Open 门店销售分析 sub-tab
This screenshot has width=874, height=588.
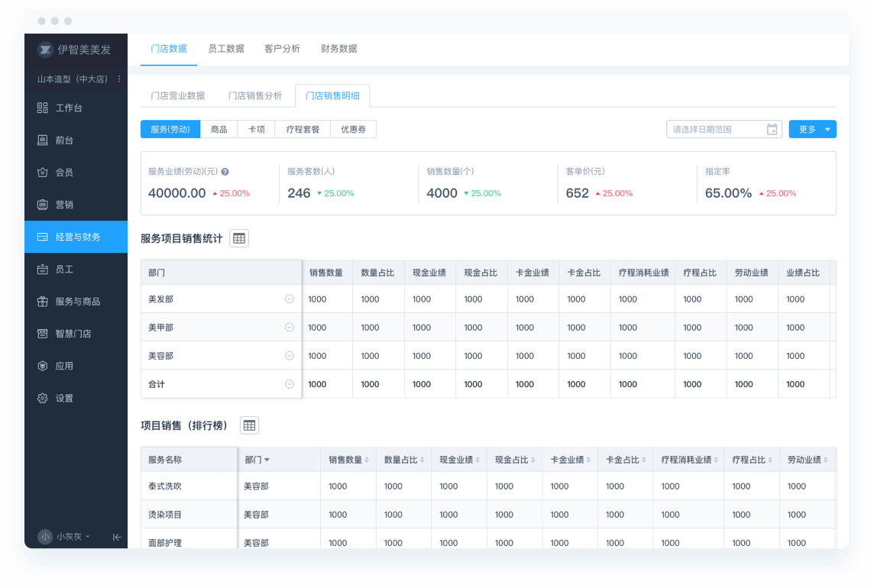click(x=255, y=96)
